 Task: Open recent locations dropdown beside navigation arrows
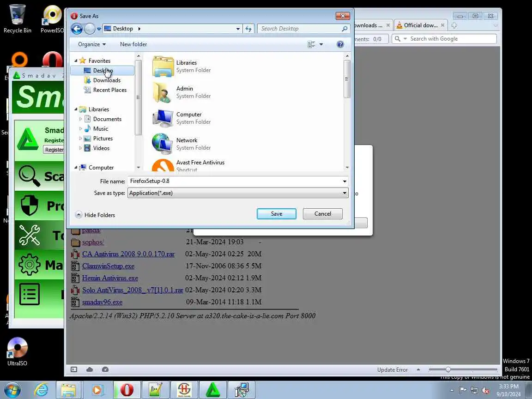coord(99,29)
